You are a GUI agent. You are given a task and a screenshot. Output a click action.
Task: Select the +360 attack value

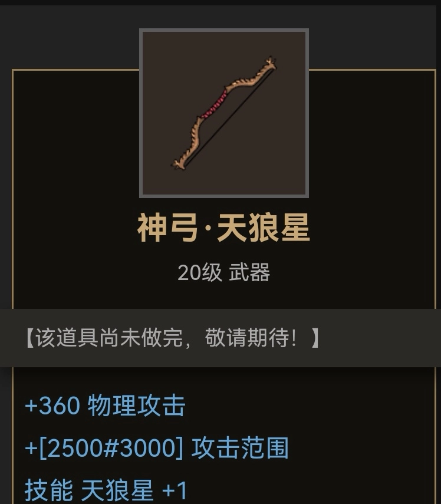point(52,406)
